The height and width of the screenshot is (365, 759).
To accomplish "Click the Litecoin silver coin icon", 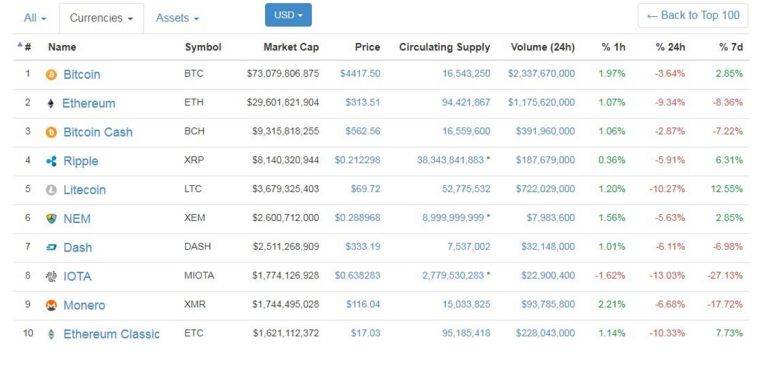I will coord(51,190).
